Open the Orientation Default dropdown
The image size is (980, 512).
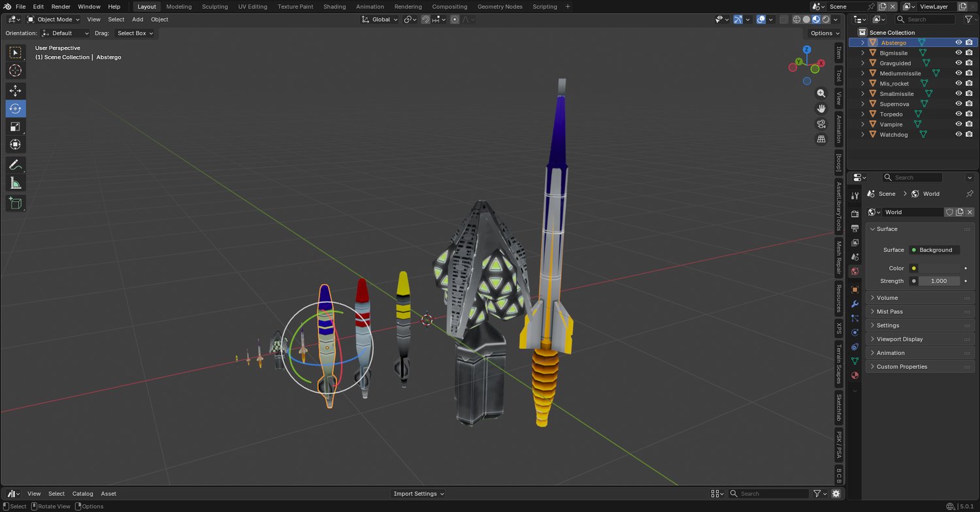click(65, 33)
